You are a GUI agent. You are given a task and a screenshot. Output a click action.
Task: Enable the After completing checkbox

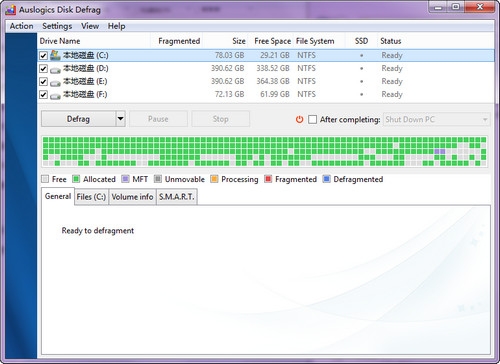tap(312, 119)
